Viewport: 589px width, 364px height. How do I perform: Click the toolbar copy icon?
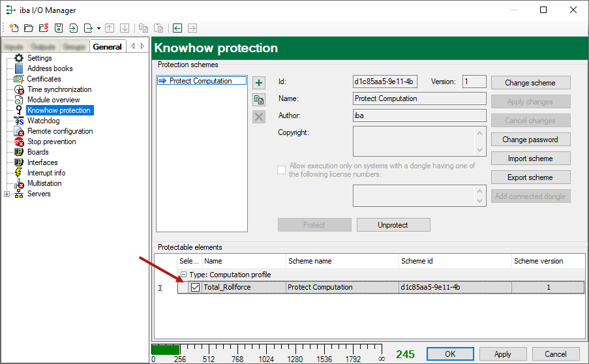(143, 28)
